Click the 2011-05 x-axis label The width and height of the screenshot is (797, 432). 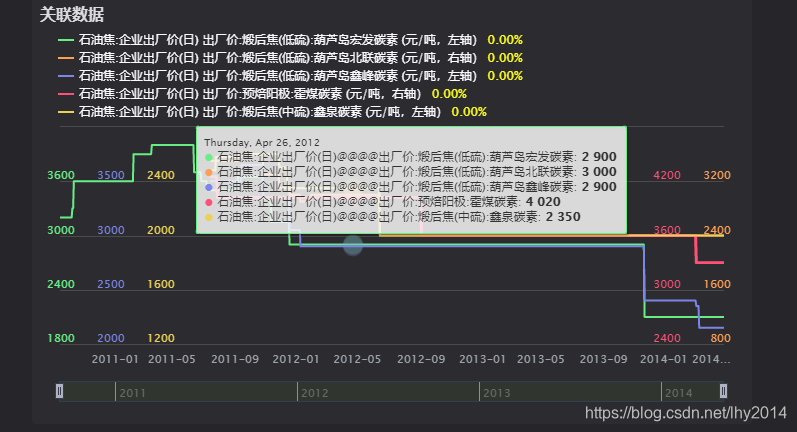tap(172, 359)
